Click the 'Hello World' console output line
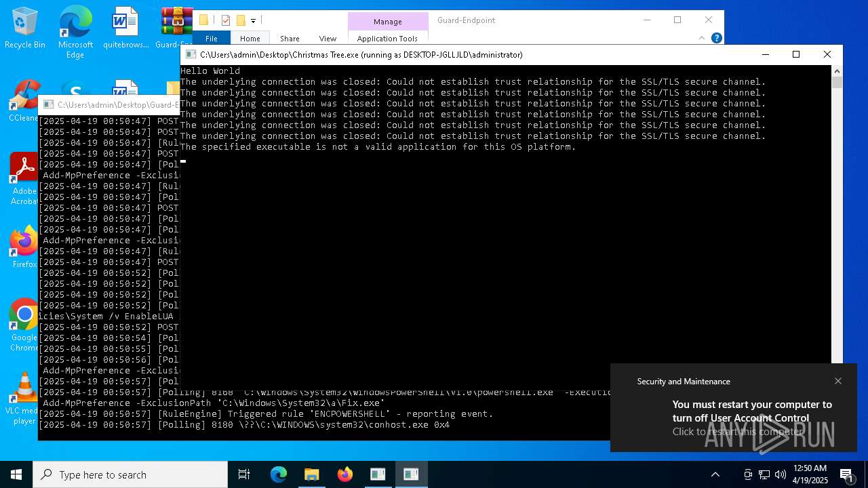This screenshot has height=488, width=868. [x=210, y=70]
